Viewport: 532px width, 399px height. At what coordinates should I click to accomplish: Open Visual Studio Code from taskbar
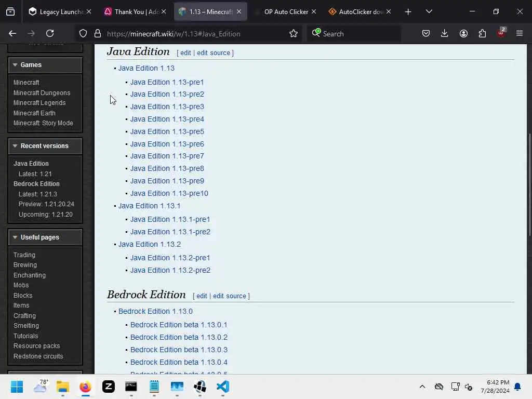[223, 387]
